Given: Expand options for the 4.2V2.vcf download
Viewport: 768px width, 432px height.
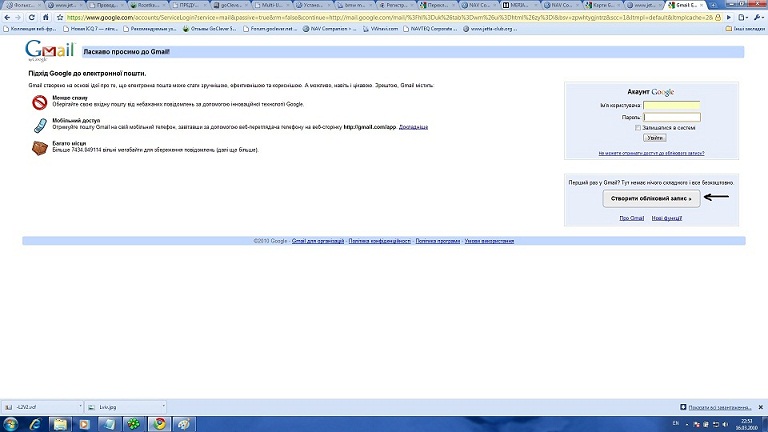Looking at the screenshot, I should point(80,407).
